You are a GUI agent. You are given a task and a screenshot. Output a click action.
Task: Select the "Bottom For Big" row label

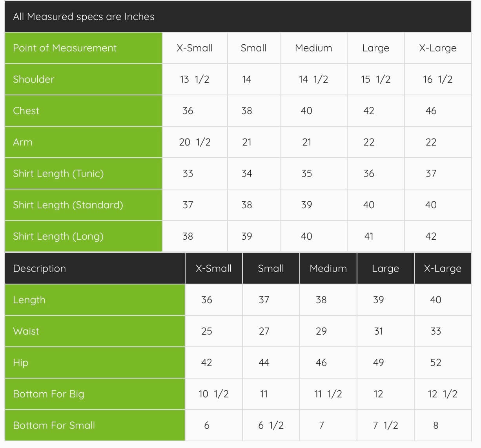point(49,394)
